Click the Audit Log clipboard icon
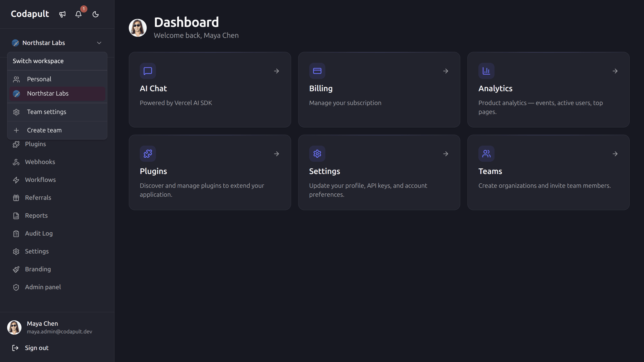Viewport: 644px width, 362px height. point(16,234)
